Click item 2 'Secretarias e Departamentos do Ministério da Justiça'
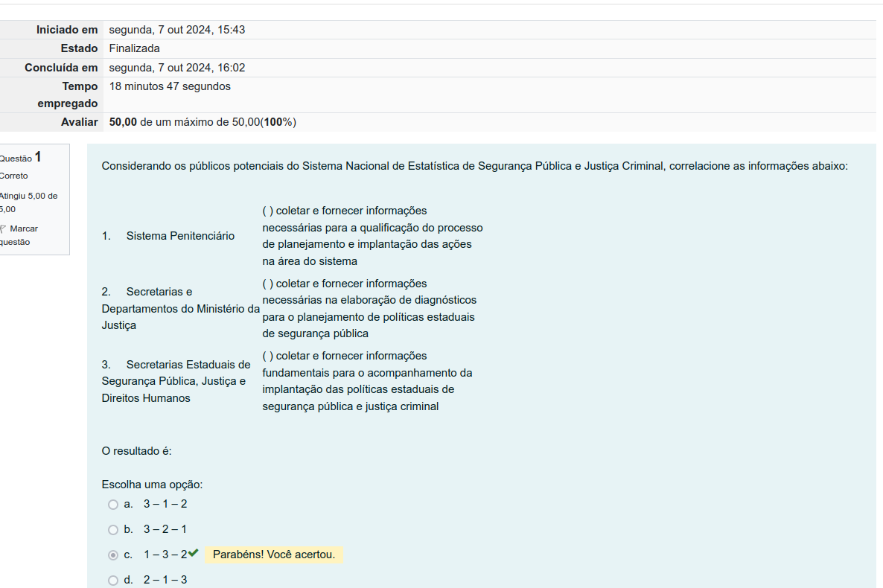The width and height of the screenshot is (883, 588). (180, 308)
